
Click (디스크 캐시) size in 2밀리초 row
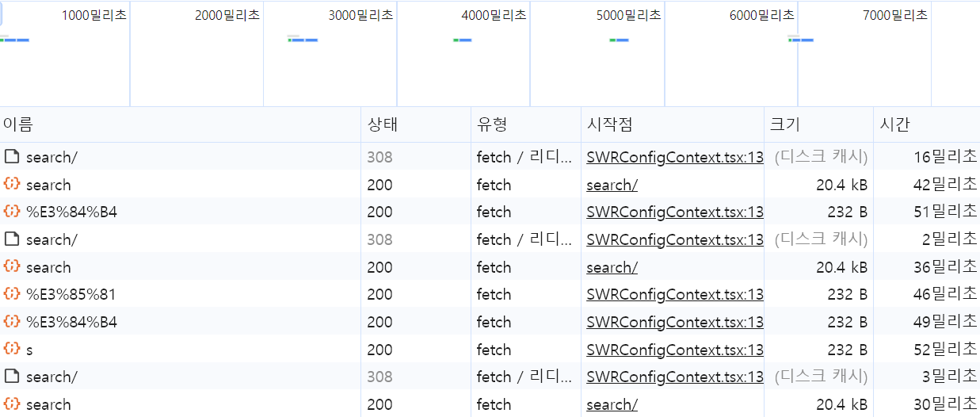coord(821,239)
